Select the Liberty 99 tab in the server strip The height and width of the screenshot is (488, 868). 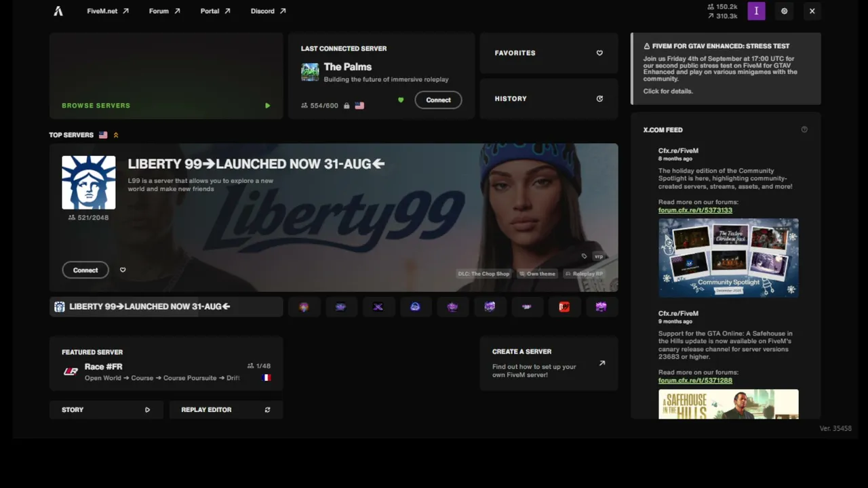pos(166,306)
